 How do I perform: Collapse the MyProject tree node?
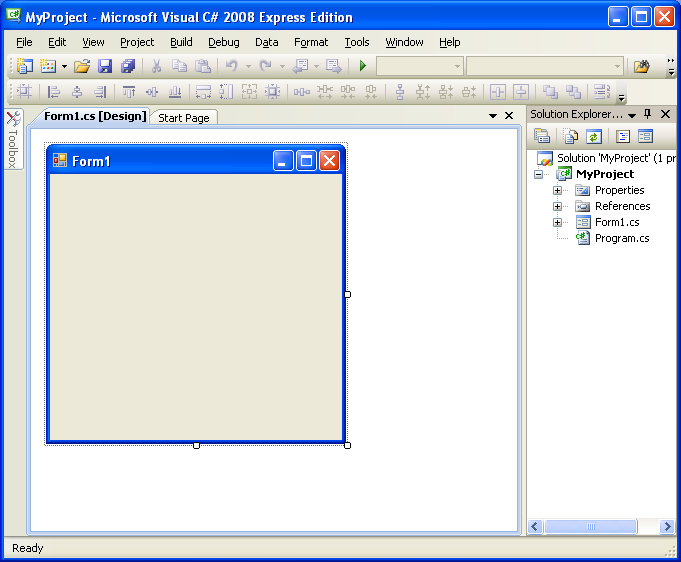tap(539, 175)
